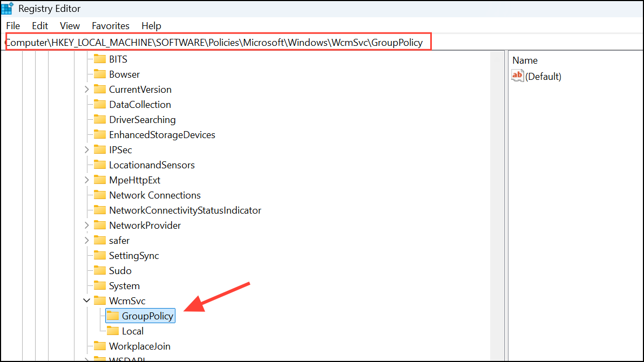Select the SettingSync key label
Viewport: 644px width, 362px height.
(133, 255)
